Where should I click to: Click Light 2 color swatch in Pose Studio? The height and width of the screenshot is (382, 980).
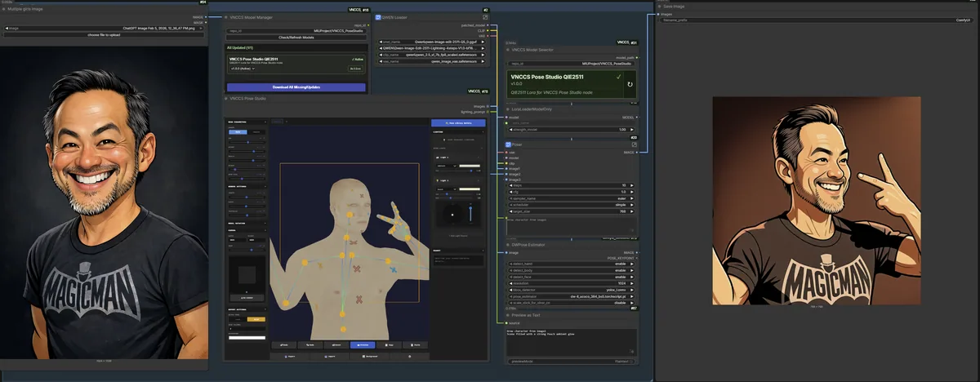pyautogui.click(x=468, y=190)
